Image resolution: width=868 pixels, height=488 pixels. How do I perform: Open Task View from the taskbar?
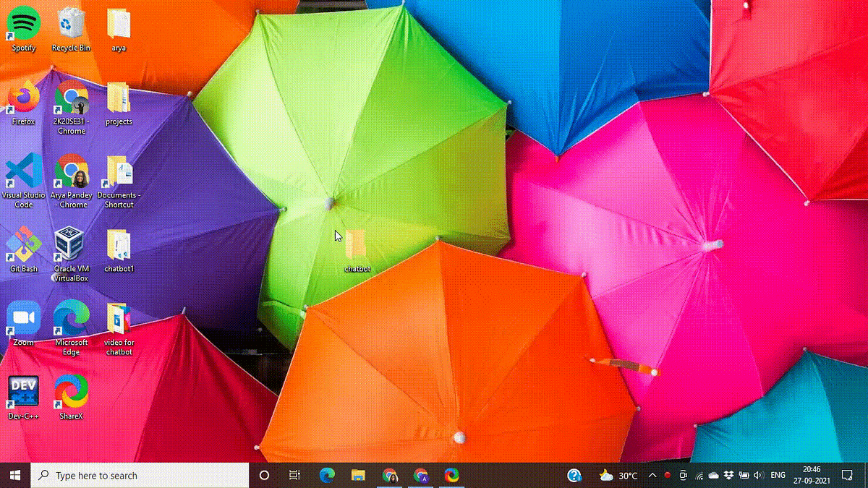294,476
